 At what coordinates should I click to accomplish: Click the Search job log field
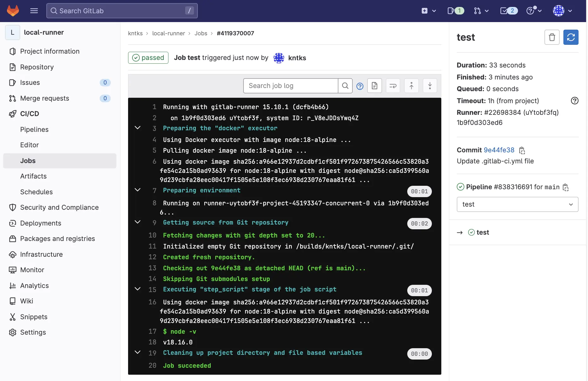(291, 86)
